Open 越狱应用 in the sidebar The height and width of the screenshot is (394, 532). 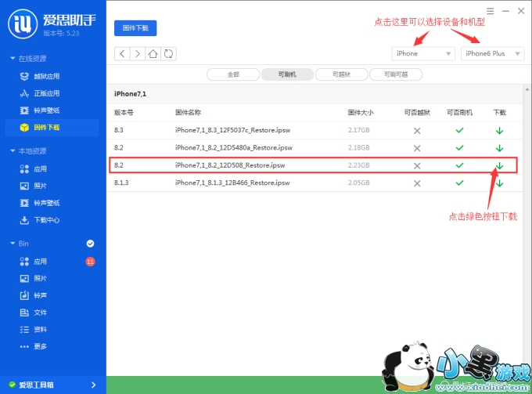(x=46, y=76)
